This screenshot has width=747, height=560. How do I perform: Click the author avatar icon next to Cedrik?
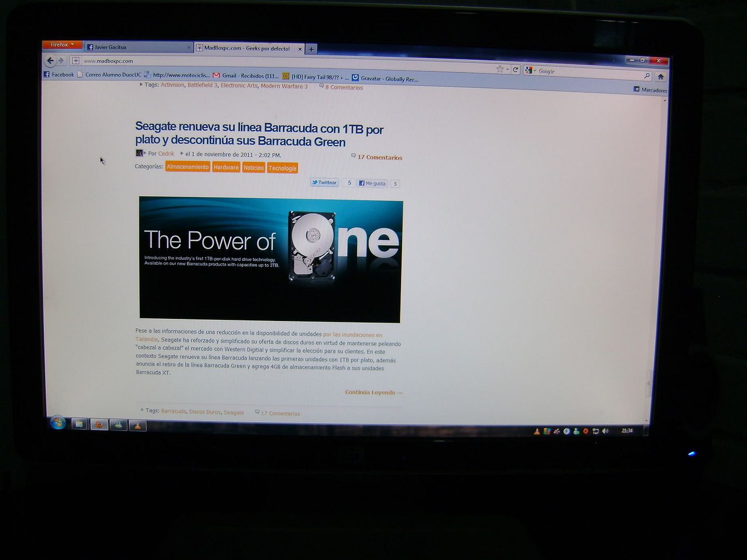[x=139, y=153]
